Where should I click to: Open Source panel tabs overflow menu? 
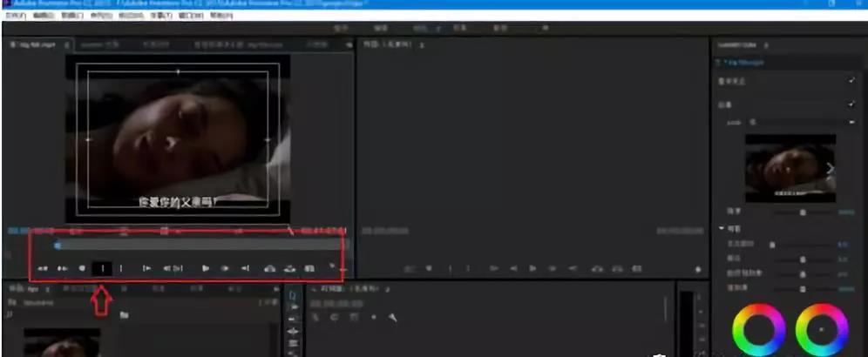coord(349,44)
